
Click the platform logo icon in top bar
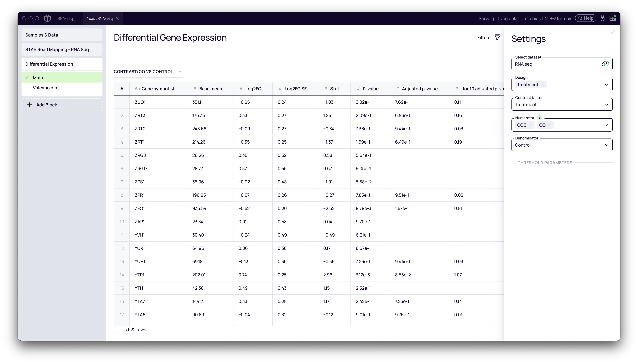[47, 18]
